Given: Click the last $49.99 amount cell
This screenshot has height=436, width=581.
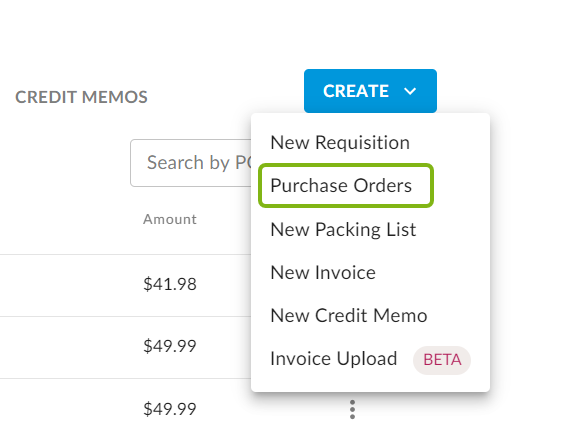Looking at the screenshot, I should (170, 409).
